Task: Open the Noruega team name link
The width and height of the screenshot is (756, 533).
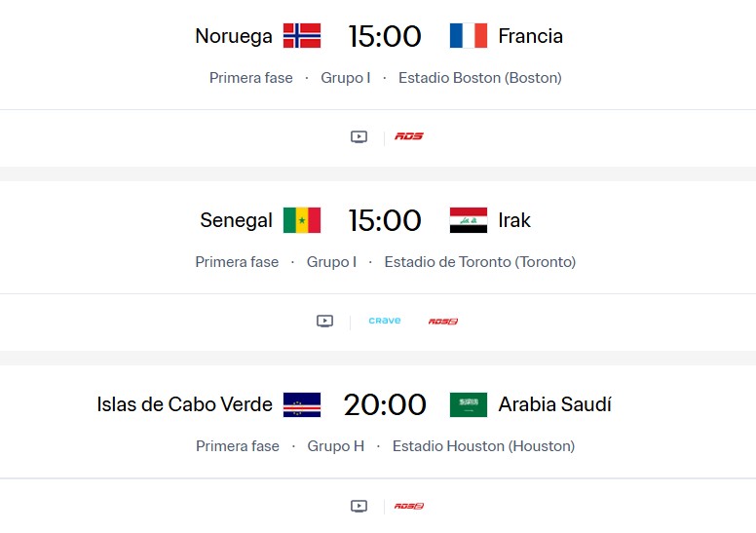Action: click(234, 36)
